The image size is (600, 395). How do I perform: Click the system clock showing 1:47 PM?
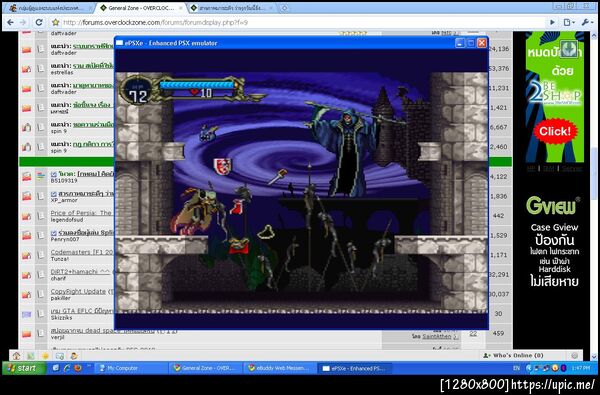click(581, 368)
